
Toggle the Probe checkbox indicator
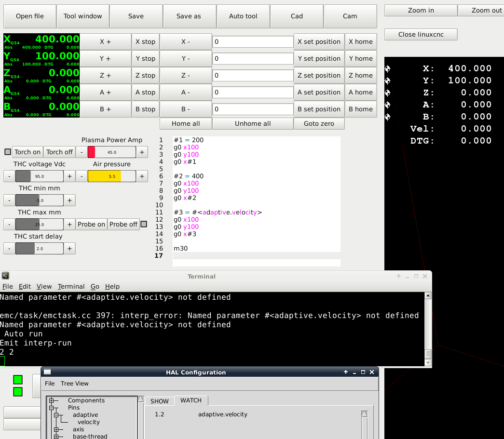coord(144,224)
